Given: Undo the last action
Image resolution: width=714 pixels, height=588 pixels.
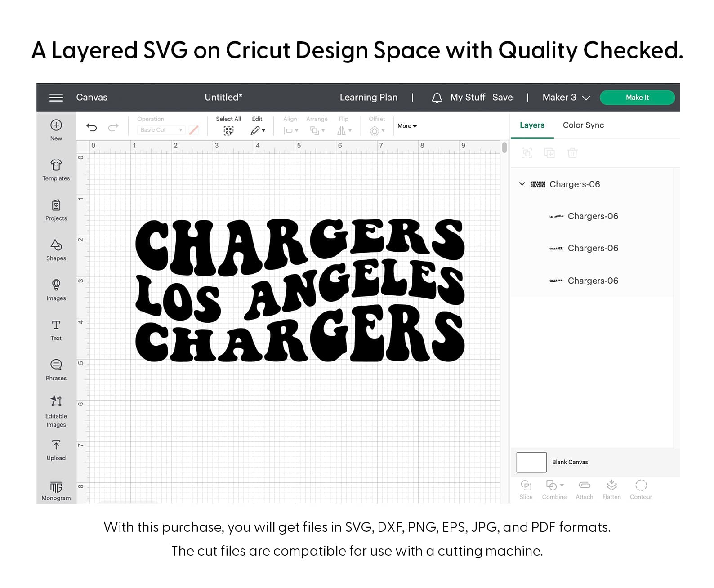Looking at the screenshot, I should point(92,127).
